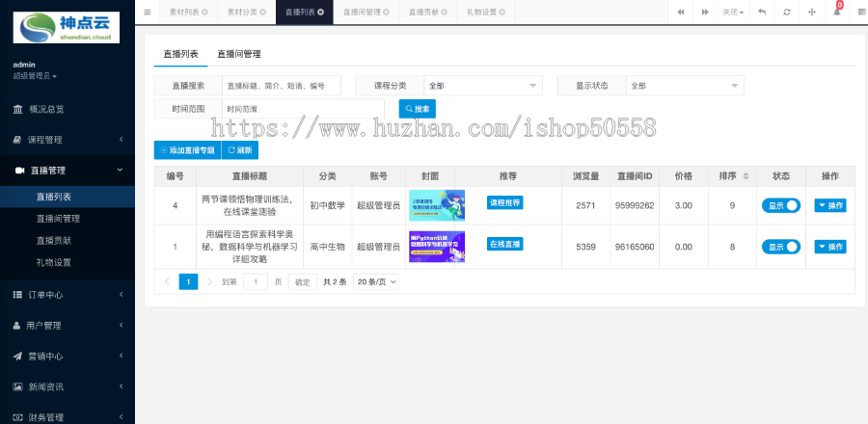Image resolution: width=868 pixels, height=424 pixels.
Task: Click the scroll tabs left double-arrow icon
Action: point(680,13)
